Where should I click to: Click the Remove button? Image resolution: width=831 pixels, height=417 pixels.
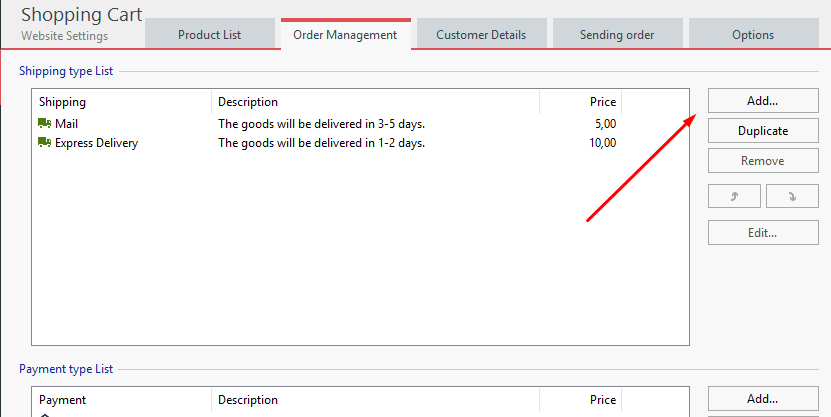pos(762,161)
